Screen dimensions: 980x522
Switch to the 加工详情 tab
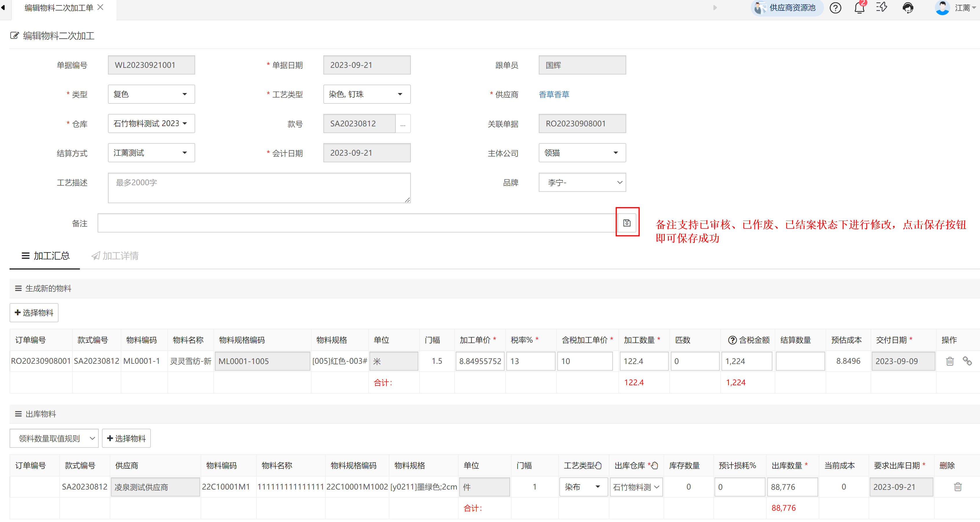[115, 255]
